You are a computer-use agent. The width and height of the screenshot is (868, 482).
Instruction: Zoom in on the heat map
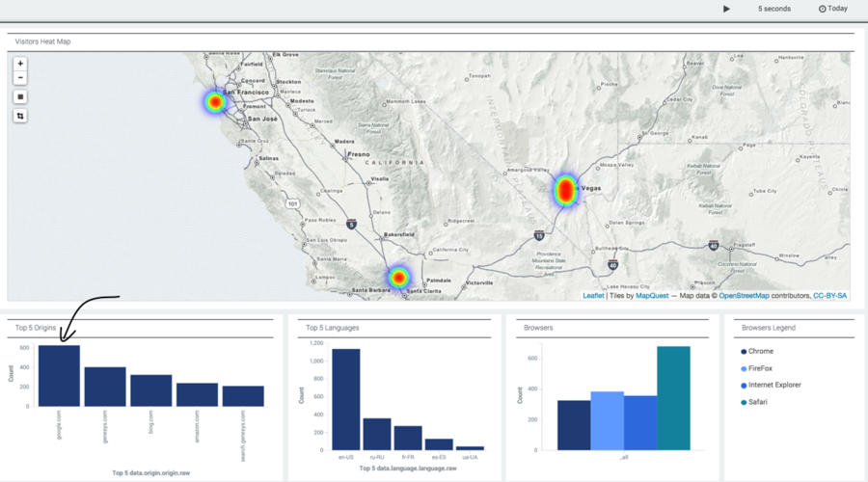point(20,64)
